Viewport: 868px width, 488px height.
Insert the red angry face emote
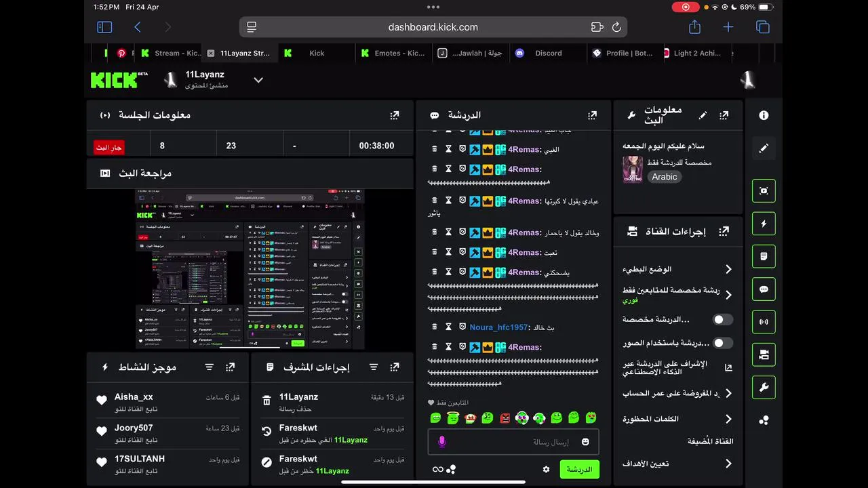click(x=505, y=418)
